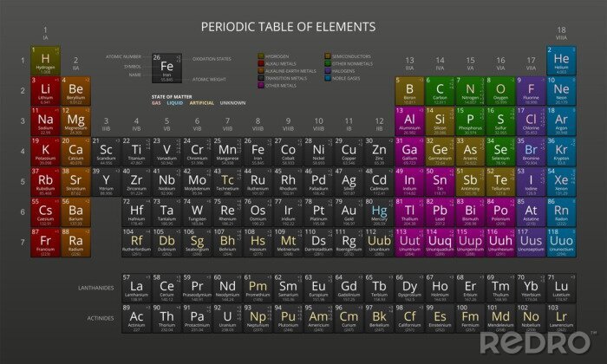
Task: Click the period 7 row number
Action: click(x=23, y=243)
